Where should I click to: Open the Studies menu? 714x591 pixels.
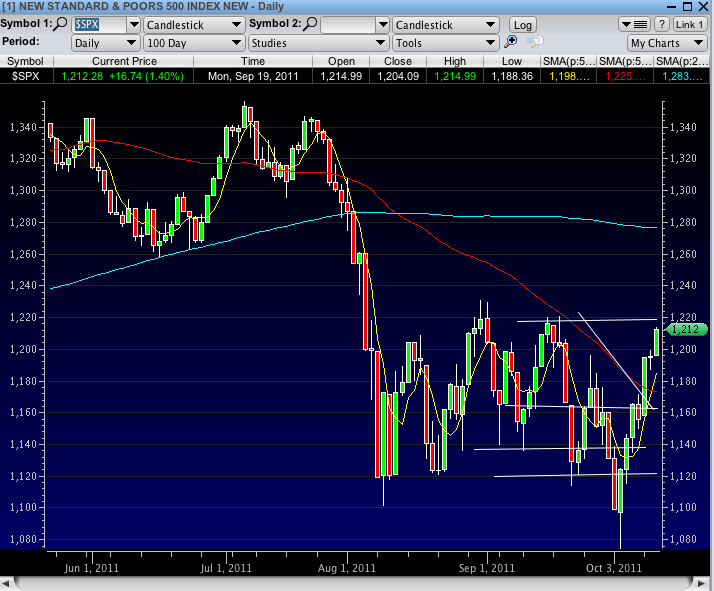pyautogui.click(x=320, y=43)
